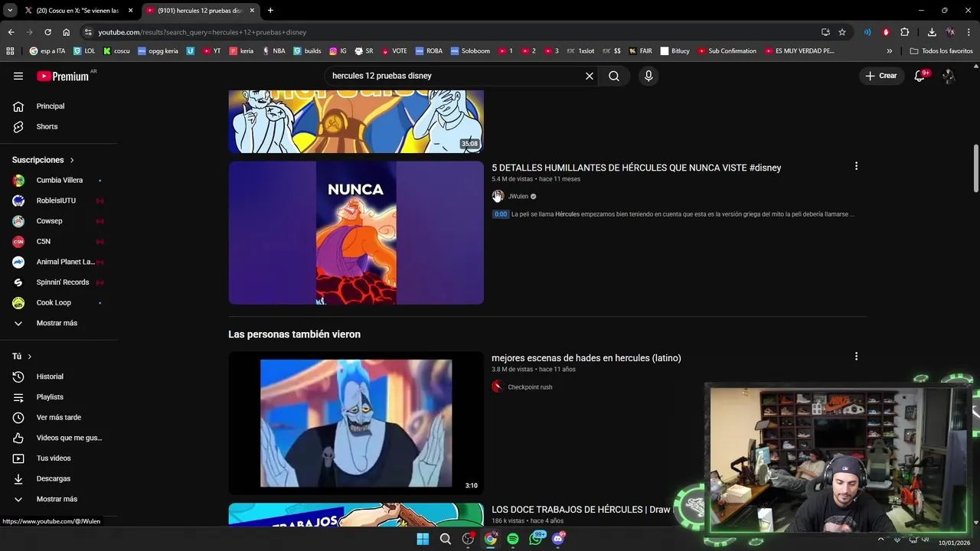
Task: Open the Hades 3:10 video thumbnail
Action: [356, 423]
